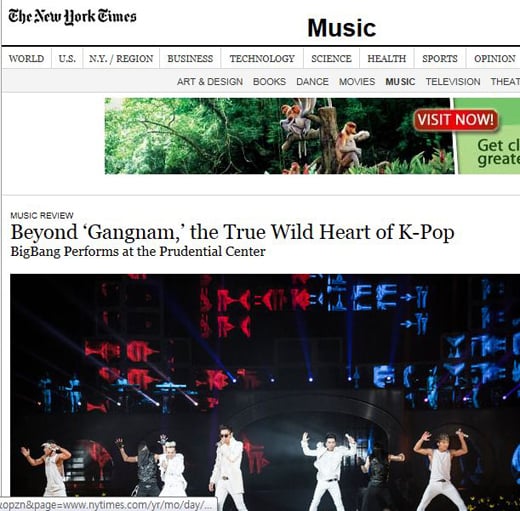This screenshot has height=511, width=520.
Task: Open the SPORTS section
Action: tap(440, 59)
